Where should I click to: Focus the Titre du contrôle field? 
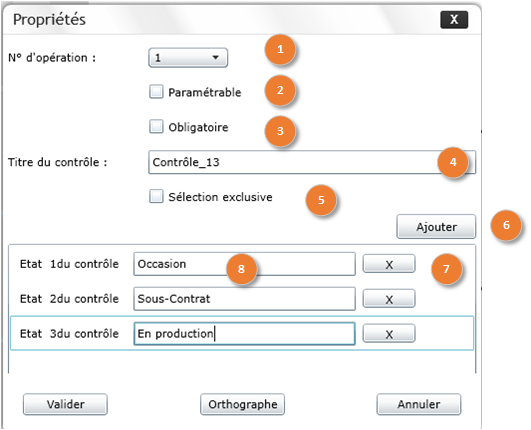tap(312, 162)
